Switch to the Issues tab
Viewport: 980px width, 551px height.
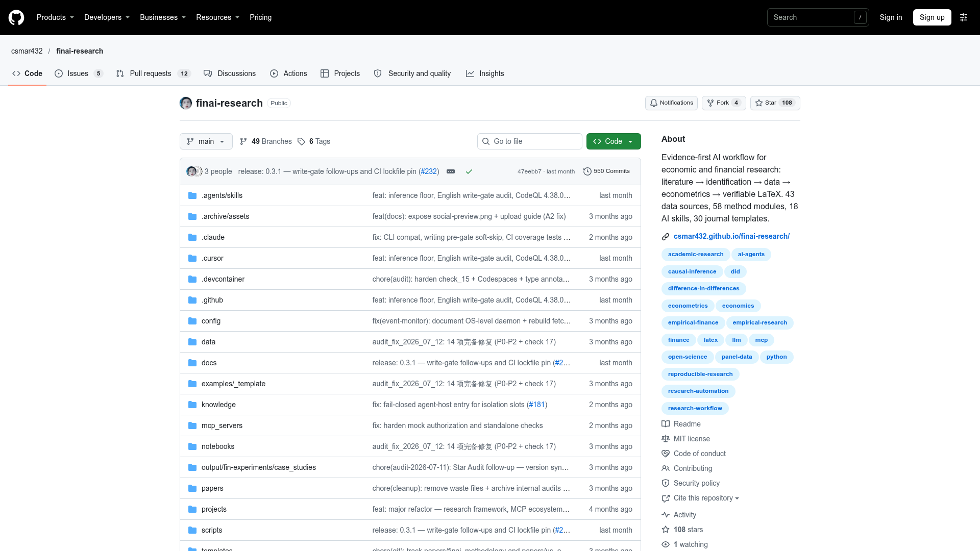79,73
